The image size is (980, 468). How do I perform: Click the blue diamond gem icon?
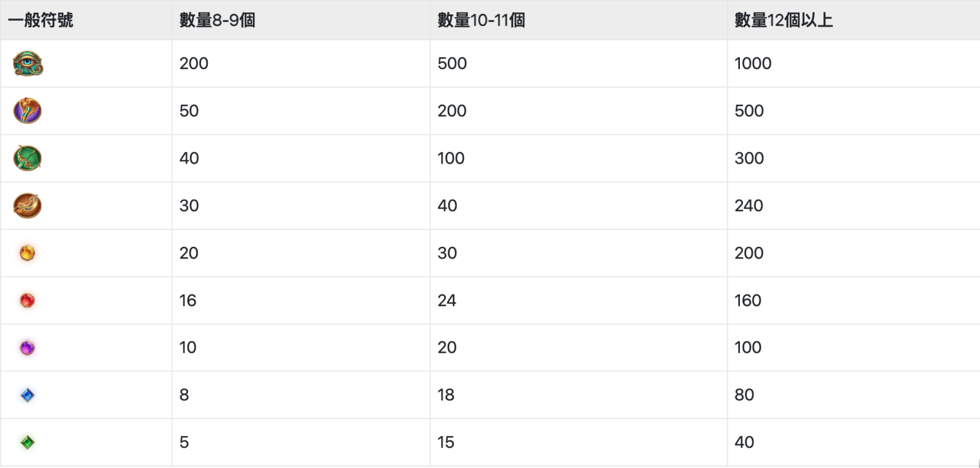(x=28, y=395)
